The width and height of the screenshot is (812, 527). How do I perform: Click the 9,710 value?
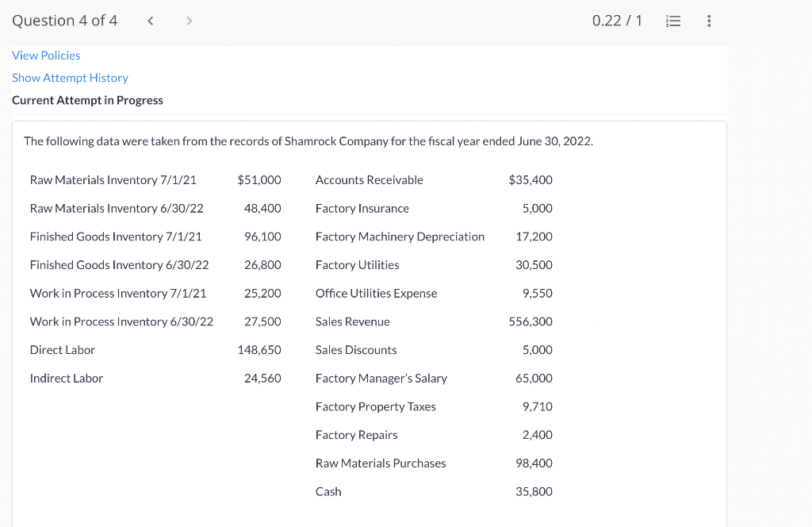click(537, 407)
